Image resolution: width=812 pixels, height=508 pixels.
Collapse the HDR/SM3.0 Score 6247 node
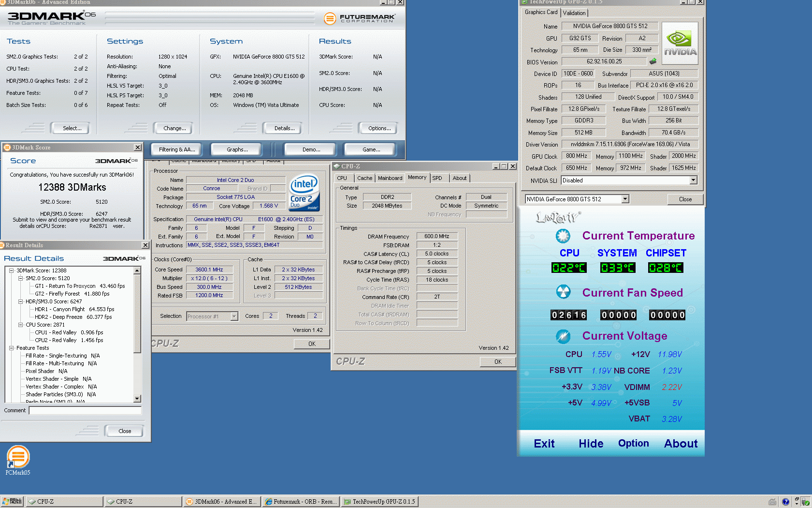21,301
